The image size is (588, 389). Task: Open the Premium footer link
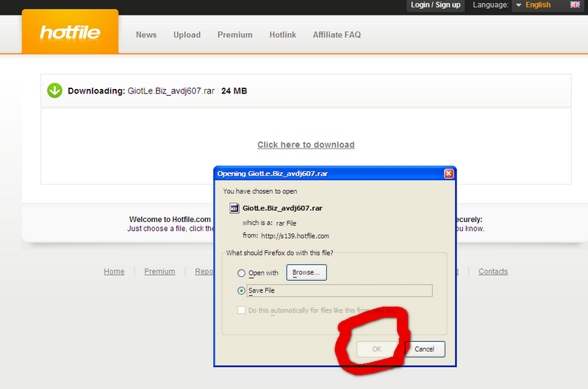tap(159, 271)
